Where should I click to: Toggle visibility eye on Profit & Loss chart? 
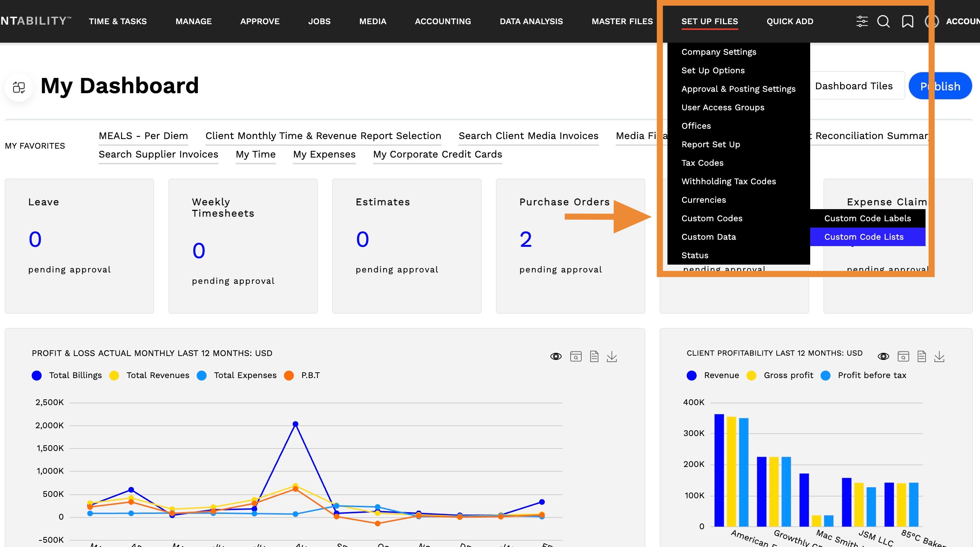point(556,356)
